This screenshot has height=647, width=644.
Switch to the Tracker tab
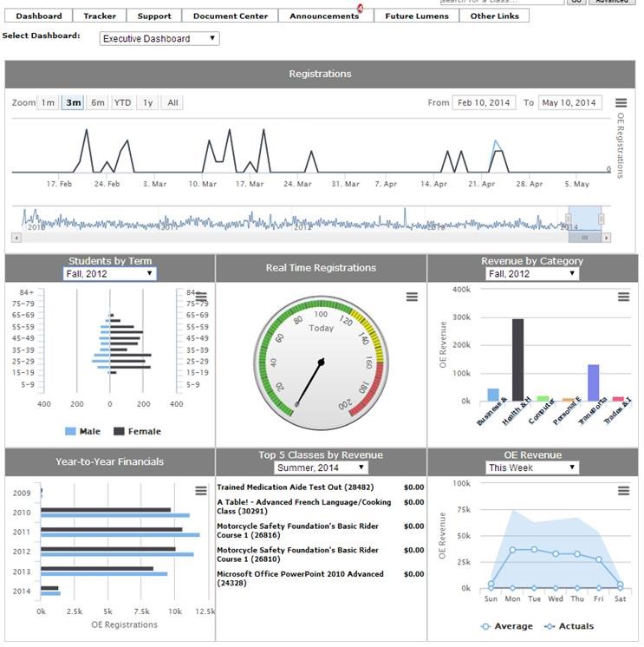(x=100, y=16)
